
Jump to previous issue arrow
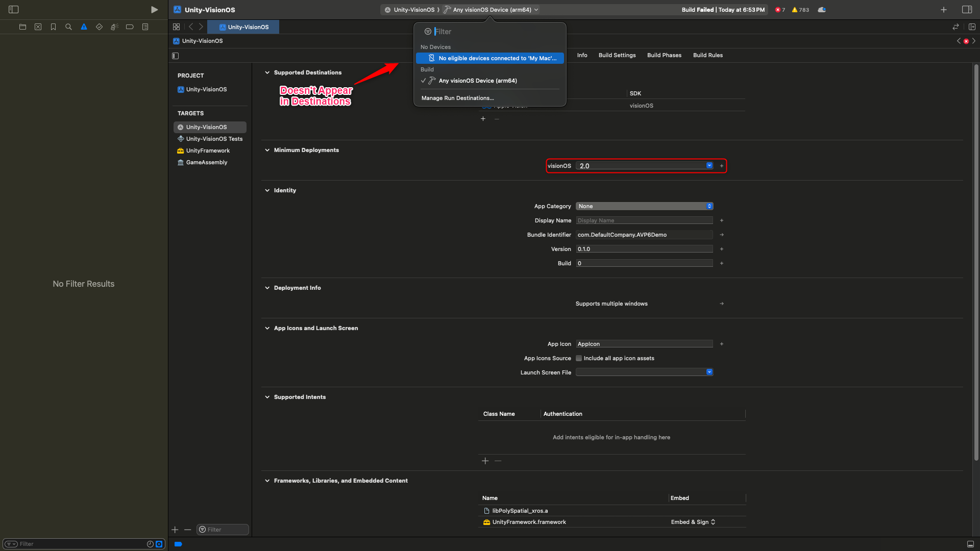(959, 41)
